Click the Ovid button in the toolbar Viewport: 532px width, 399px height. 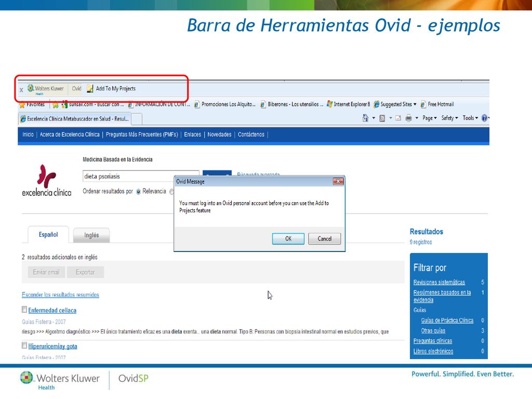[76, 88]
